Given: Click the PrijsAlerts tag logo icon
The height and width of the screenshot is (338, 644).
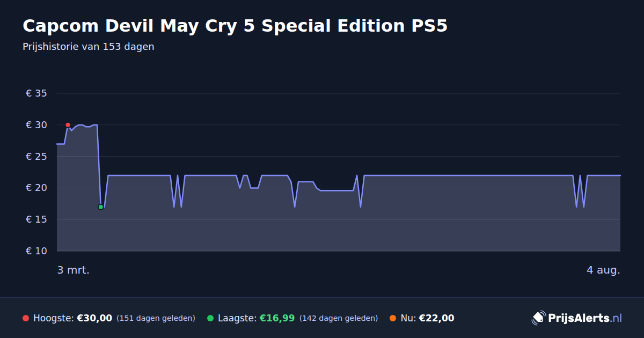Looking at the screenshot, I should 538,318.
